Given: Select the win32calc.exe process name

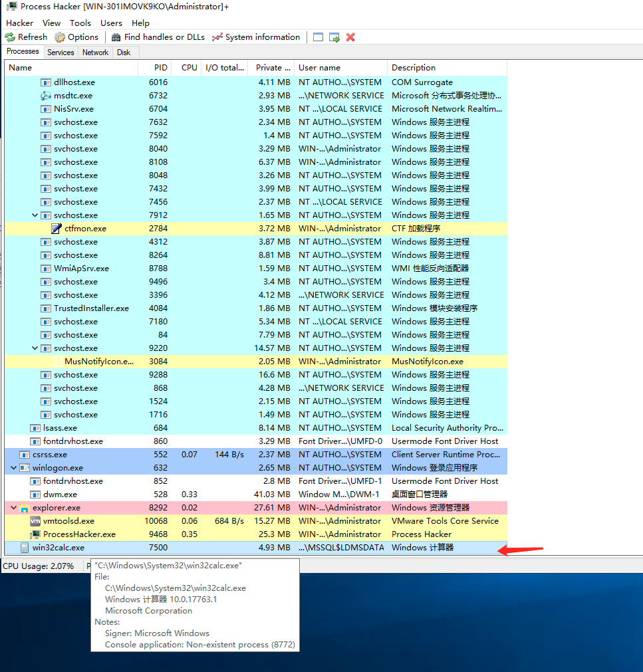Looking at the screenshot, I should [59, 548].
